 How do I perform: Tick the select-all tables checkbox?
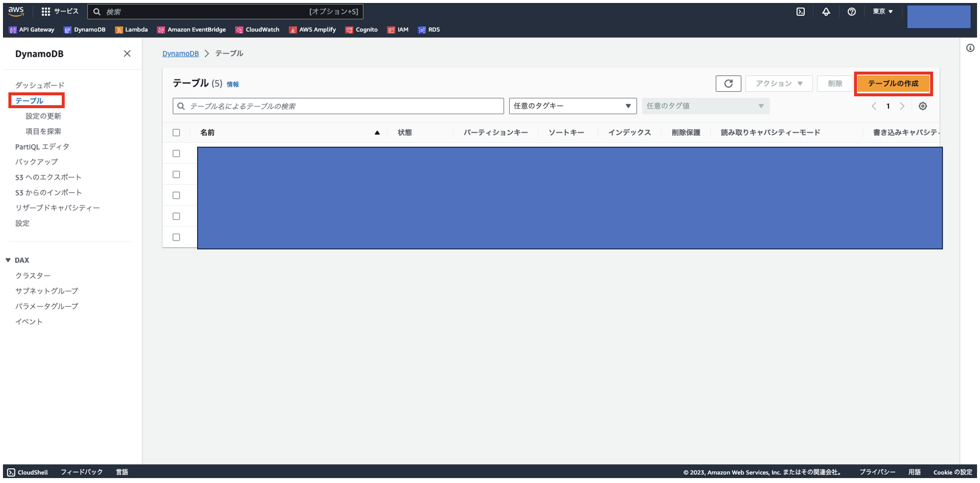[x=176, y=132]
